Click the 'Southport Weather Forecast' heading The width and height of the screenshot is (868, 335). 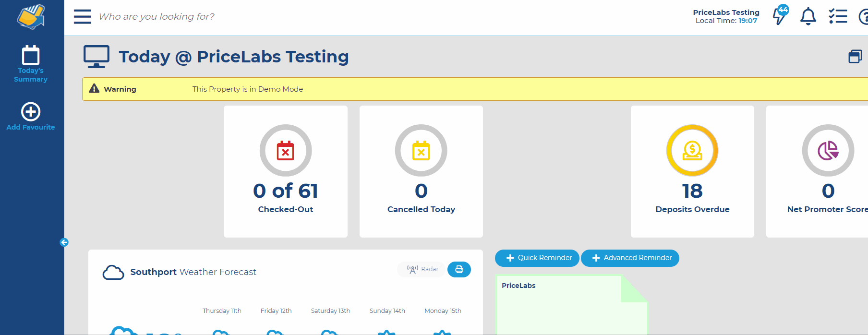(x=193, y=272)
